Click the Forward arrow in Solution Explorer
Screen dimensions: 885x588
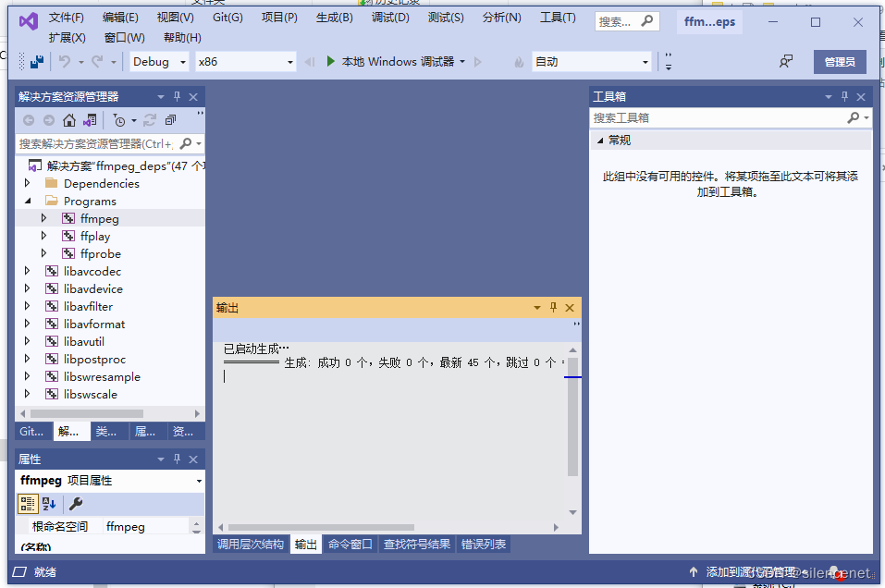coord(49,120)
